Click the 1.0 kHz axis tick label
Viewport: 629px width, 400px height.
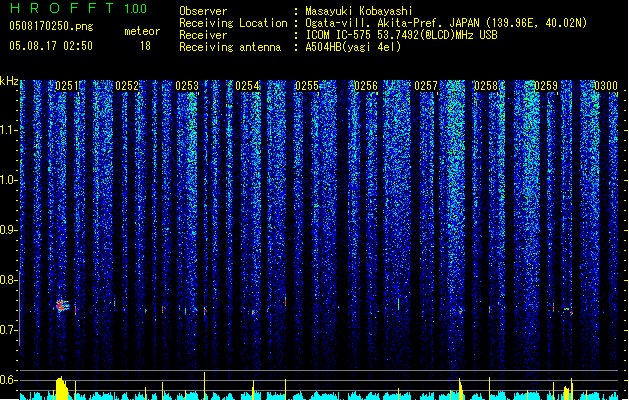[9, 180]
